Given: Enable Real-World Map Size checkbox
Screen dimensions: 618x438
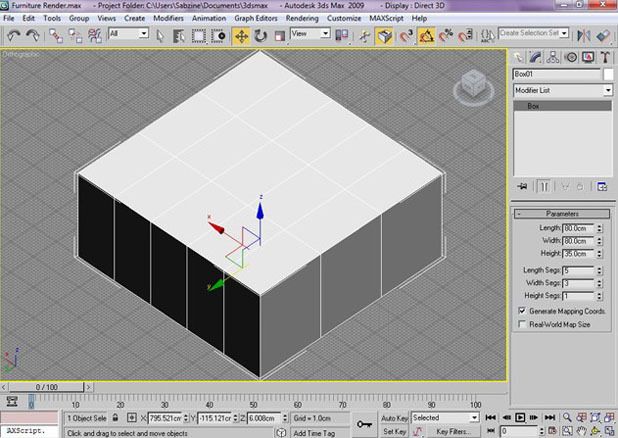Looking at the screenshot, I should pyautogui.click(x=522, y=324).
